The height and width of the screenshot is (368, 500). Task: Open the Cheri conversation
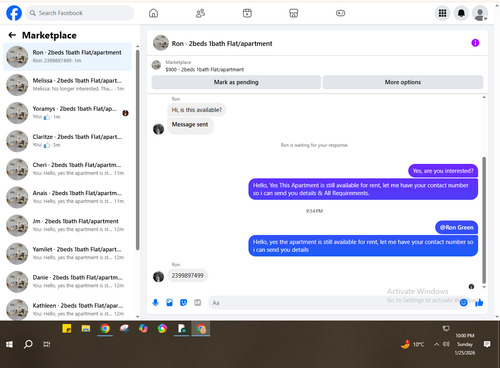point(68,169)
